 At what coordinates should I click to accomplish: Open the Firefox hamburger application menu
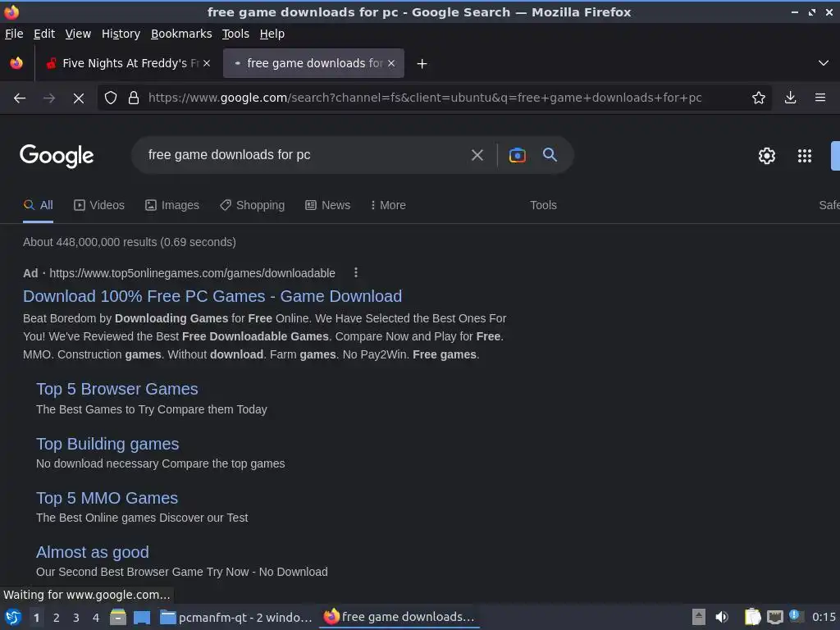tap(820, 98)
